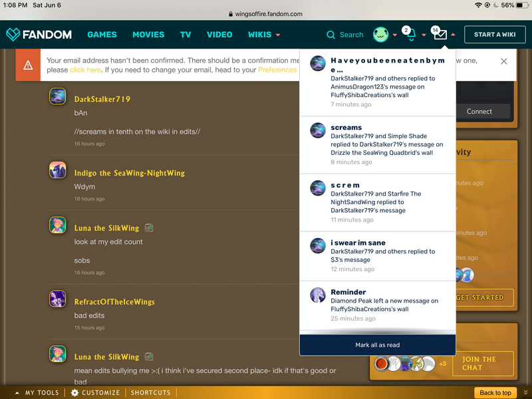Image resolution: width=532 pixels, height=399 pixels.
Task: Click Mark all as read
Action: (377, 345)
